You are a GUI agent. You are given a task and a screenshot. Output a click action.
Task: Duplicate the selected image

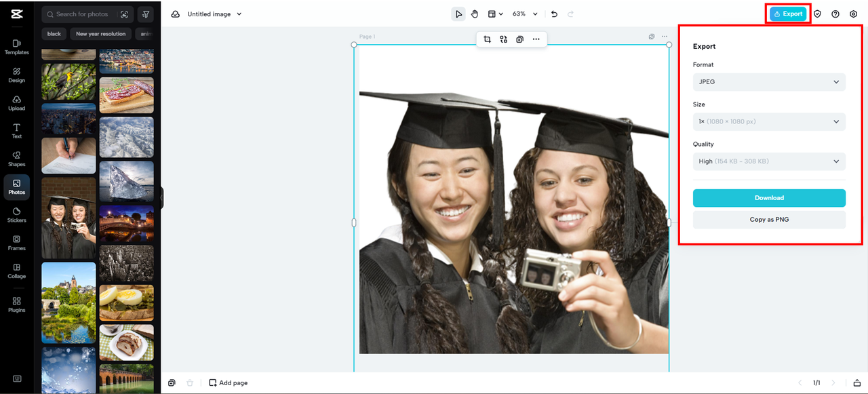(519, 39)
